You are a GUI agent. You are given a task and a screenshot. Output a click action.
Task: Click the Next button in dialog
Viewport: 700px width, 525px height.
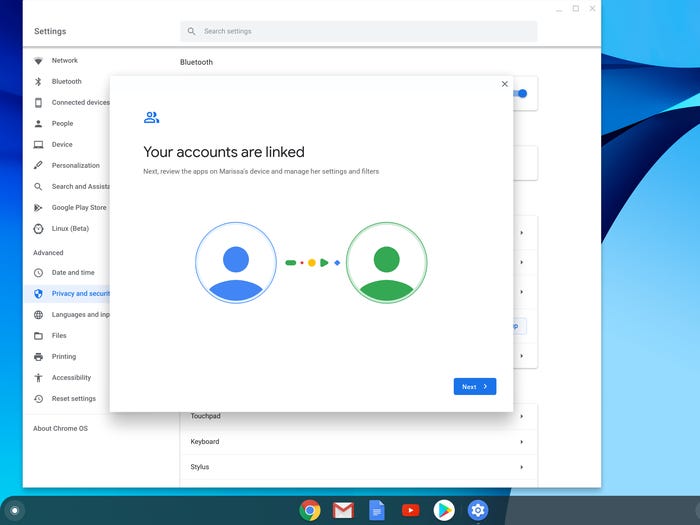pos(474,386)
